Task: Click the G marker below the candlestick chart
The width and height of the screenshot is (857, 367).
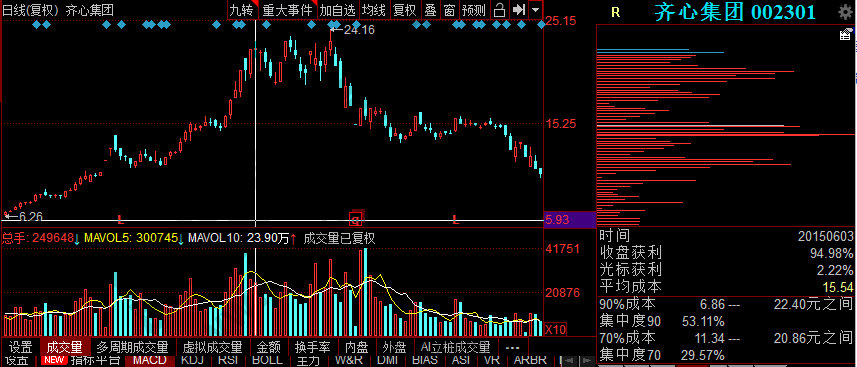Action: pyautogui.click(x=355, y=220)
